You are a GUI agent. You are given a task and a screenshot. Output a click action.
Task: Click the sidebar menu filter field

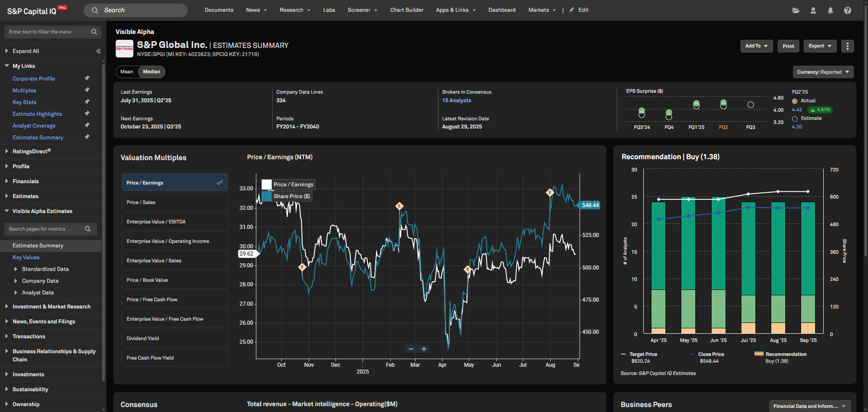pyautogui.click(x=48, y=32)
